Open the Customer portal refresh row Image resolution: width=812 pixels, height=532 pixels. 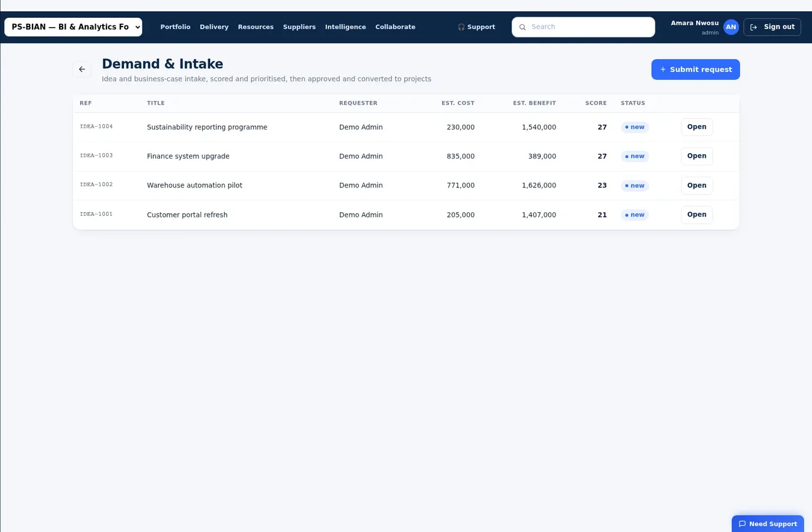click(x=697, y=215)
